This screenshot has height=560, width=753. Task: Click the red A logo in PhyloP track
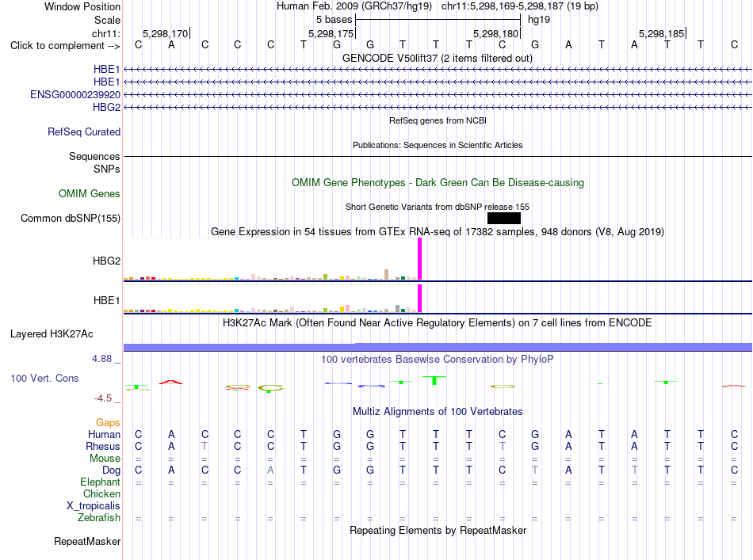(x=171, y=382)
